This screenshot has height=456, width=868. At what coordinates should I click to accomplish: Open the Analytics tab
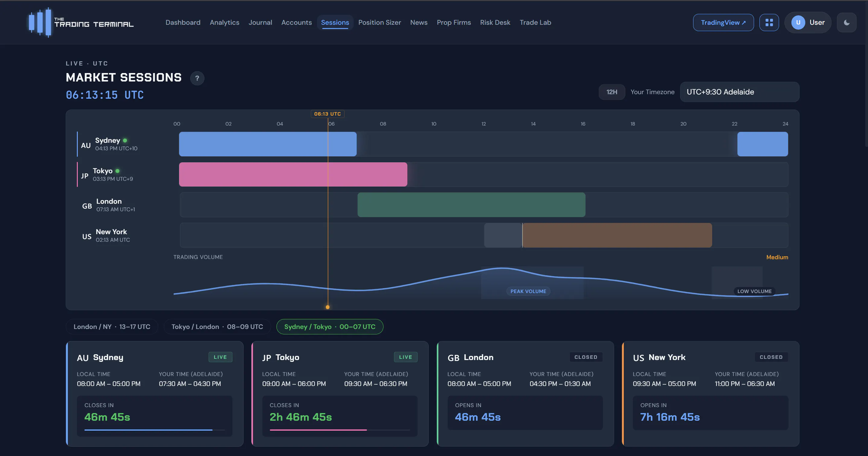[x=224, y=22]
